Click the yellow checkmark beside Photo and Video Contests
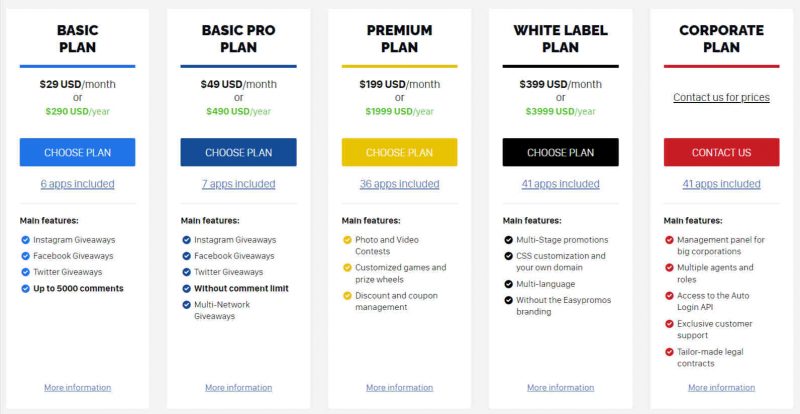 pos(347,240)
